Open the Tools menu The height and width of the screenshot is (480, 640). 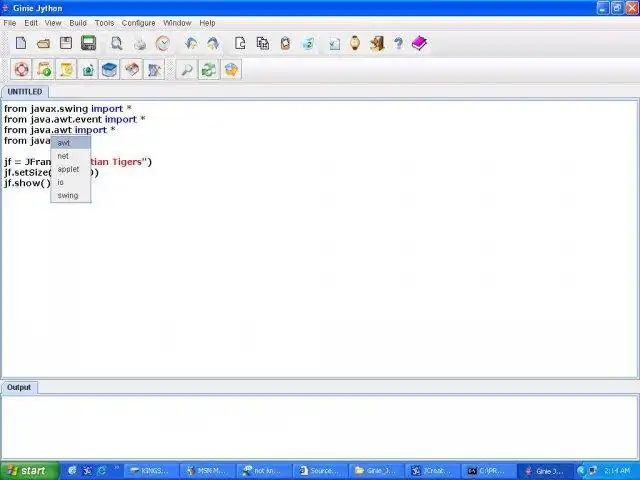[104, 23]
